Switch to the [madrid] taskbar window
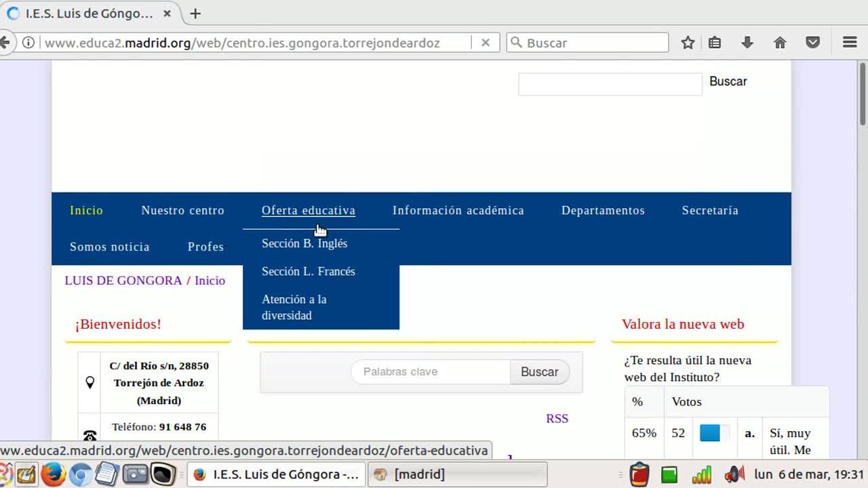The width and height of the screenshot is (868, 488). tap(458, 474)
